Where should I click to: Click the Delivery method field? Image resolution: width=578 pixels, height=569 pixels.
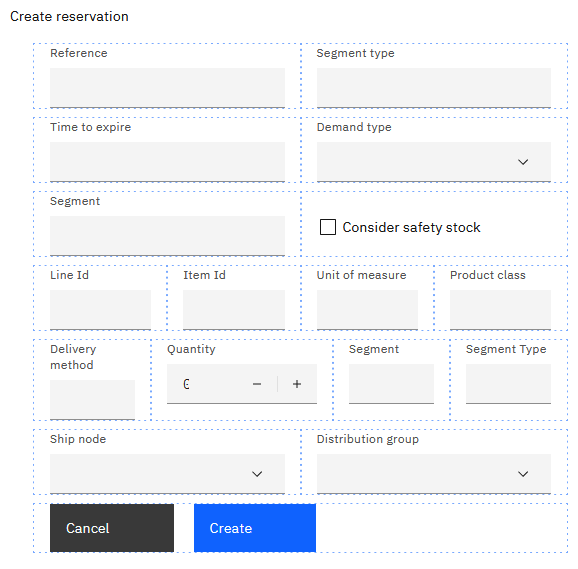click(x=93, y=400)
